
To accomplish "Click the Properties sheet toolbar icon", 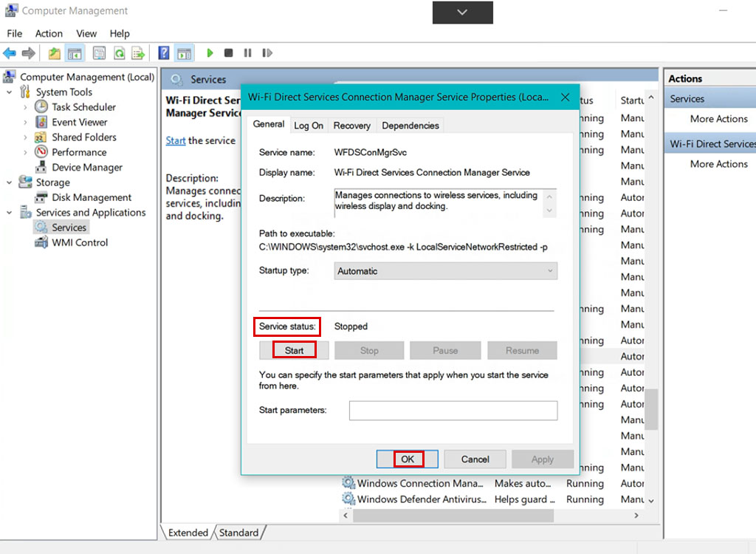I will [100, 53].
